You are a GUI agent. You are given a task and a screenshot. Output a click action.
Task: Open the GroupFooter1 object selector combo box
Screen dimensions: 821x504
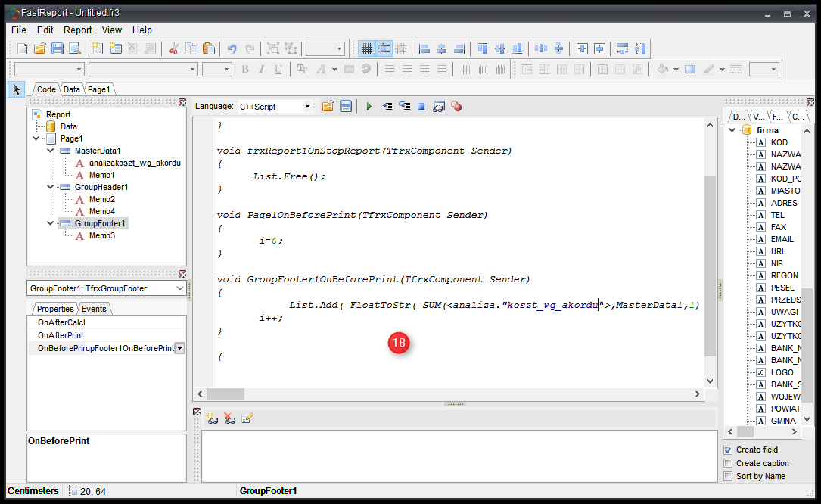point(179,288)
